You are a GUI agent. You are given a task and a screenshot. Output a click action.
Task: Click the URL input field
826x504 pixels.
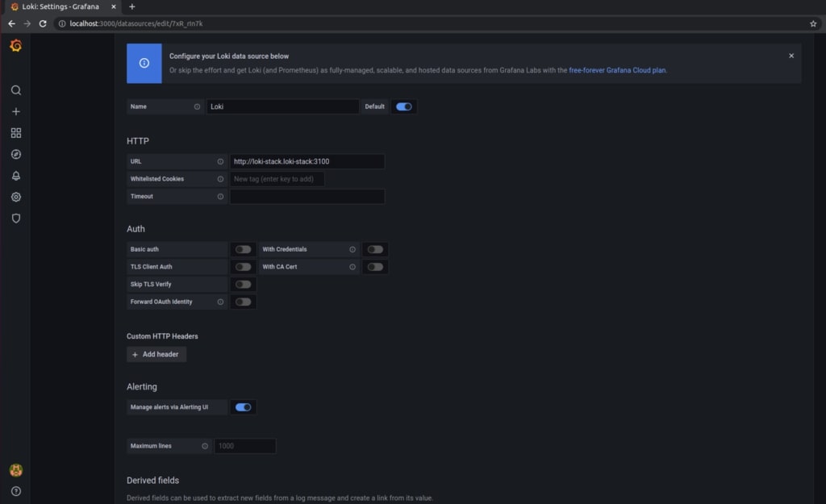click(307, 161)
